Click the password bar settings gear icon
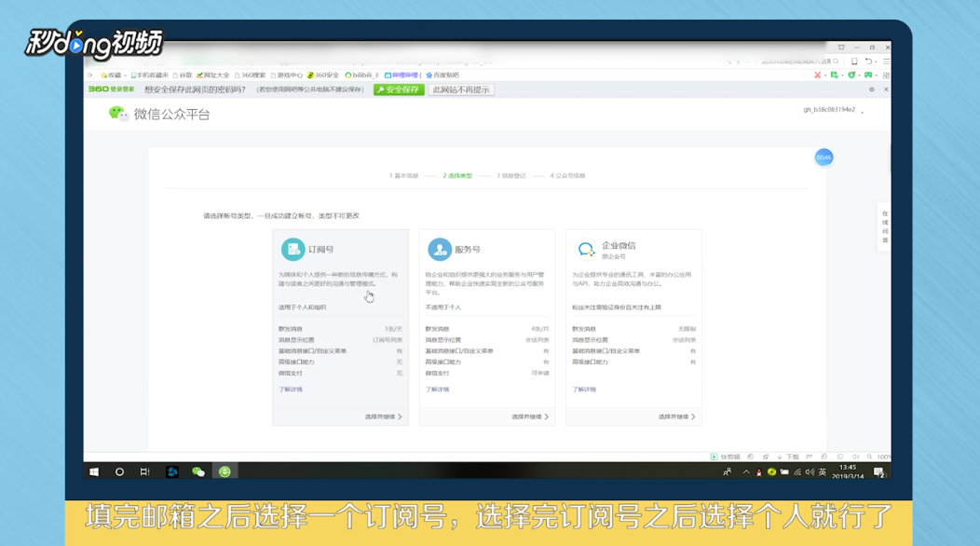980x546 pixels. pos(872,89)
